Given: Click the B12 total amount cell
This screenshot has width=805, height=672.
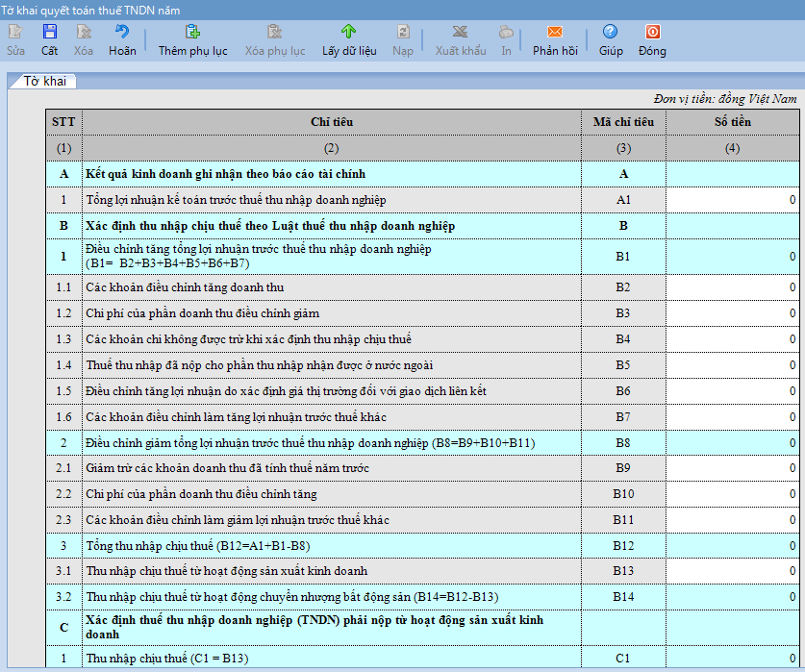Looking at the screenshot, I should [733, 546].
